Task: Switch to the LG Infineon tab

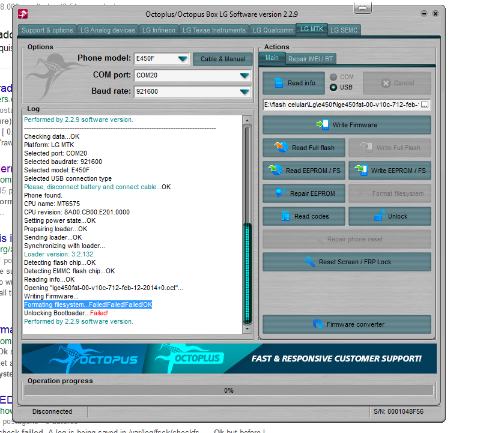Action: coord(159,30)
